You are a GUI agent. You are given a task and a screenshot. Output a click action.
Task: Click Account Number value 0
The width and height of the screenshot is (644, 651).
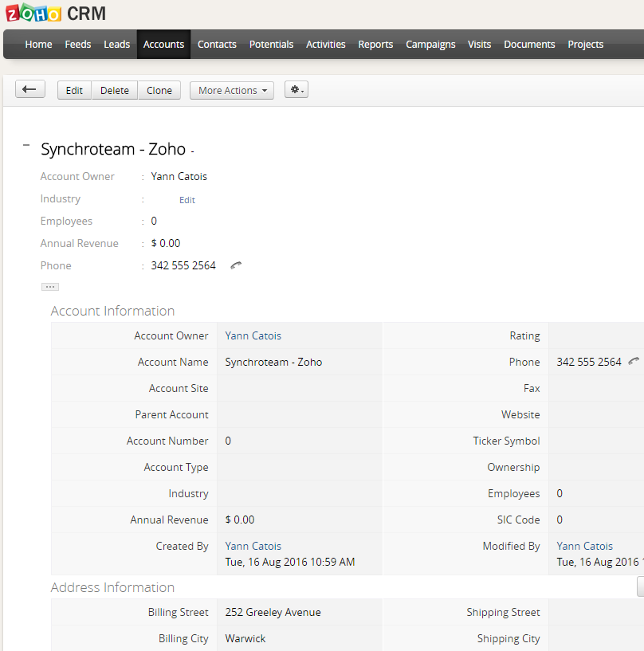228,441
